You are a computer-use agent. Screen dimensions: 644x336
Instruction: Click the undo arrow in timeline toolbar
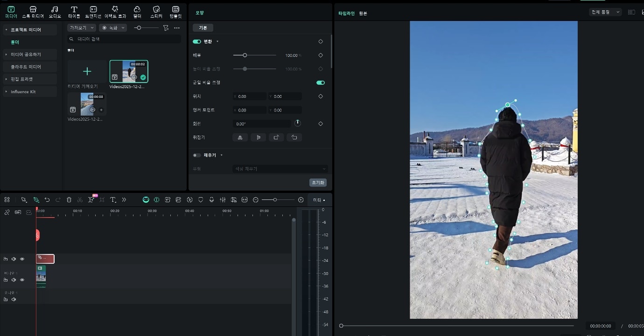47,199
